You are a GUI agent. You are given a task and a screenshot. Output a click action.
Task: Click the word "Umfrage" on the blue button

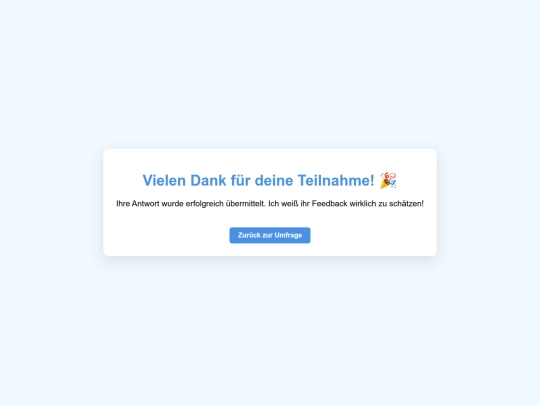[x=288, y=235]
